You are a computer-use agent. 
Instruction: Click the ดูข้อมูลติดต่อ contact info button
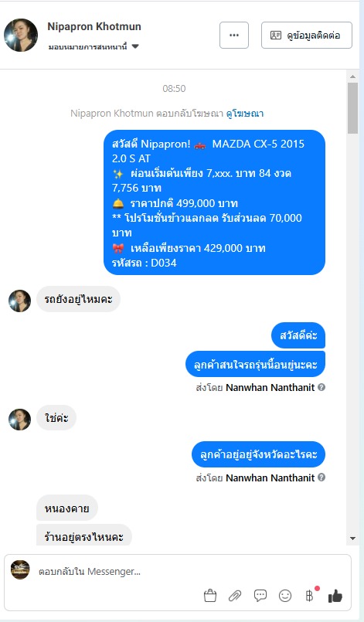[307, 36]
